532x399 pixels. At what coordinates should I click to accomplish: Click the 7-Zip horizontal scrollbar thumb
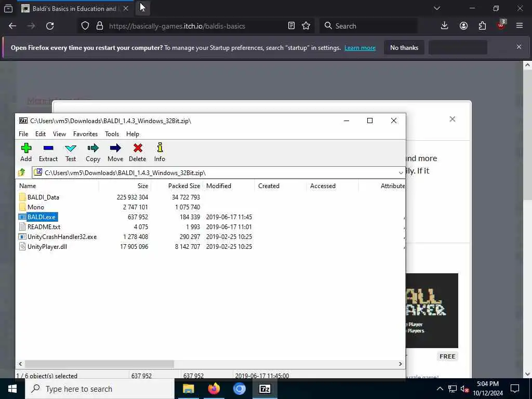point(99,364)
